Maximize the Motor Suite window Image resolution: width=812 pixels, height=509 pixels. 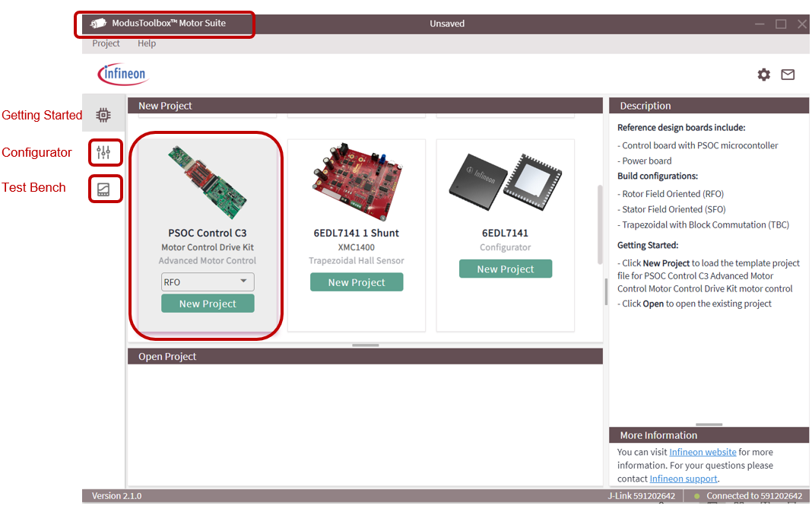781,24
